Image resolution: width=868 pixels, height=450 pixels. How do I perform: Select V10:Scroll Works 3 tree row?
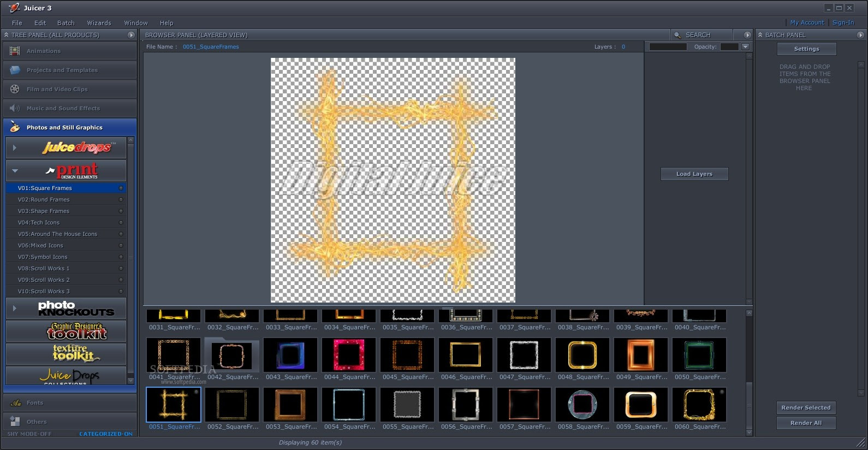[66, 291]
